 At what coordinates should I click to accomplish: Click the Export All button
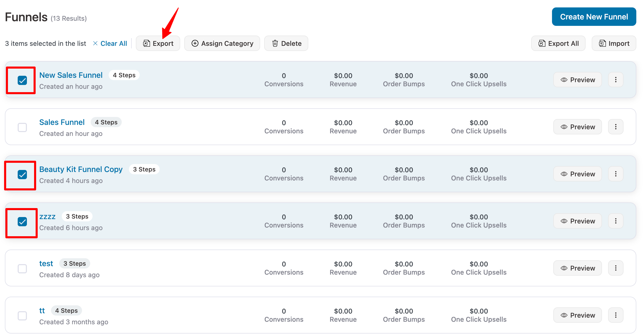(x=558, y=44)
